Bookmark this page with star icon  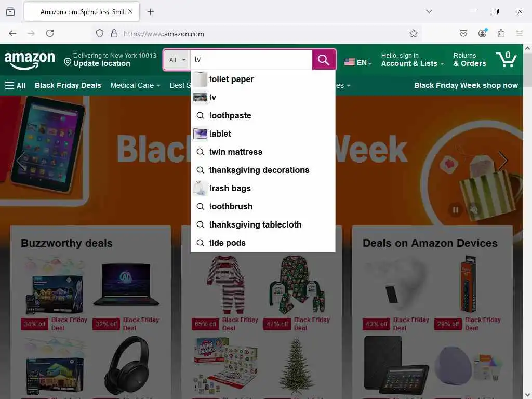point(413,33)
